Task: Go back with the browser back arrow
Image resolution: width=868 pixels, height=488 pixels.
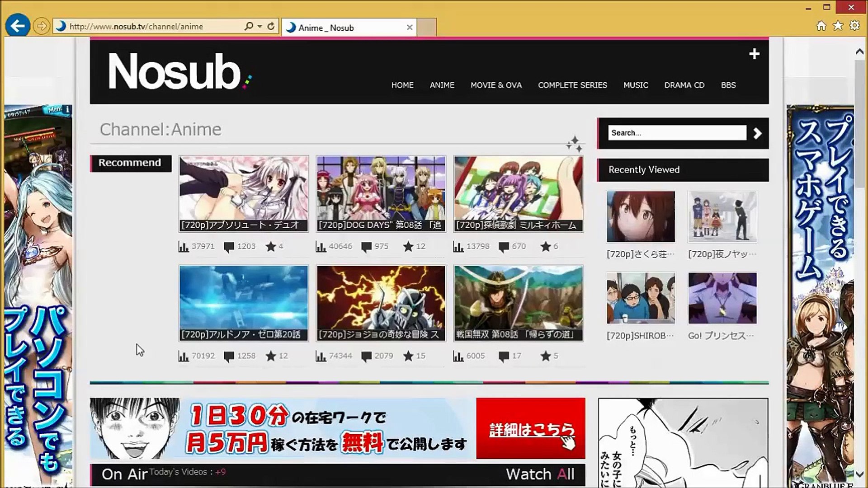Action: (18, 26)
